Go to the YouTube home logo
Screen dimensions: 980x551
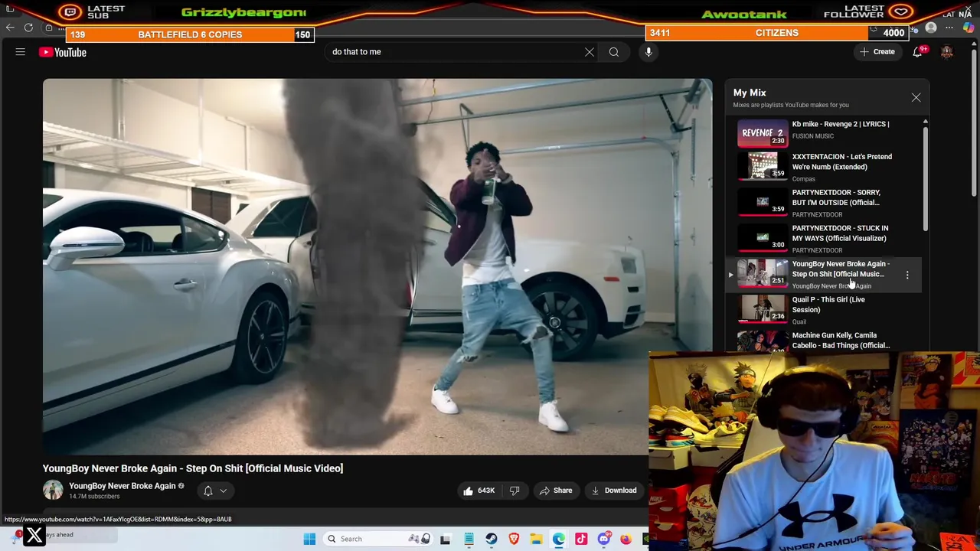click(63, 52)
